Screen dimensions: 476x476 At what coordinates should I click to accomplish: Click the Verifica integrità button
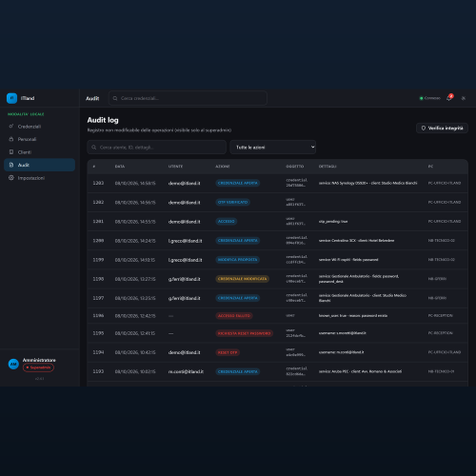(x=442, y=129)
